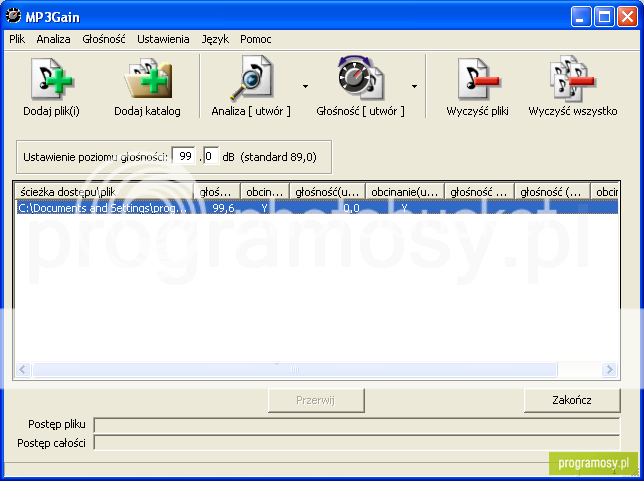Click the left arrow of the horizontal scrollbar
The image size is (644, 481).
[23, 369]
